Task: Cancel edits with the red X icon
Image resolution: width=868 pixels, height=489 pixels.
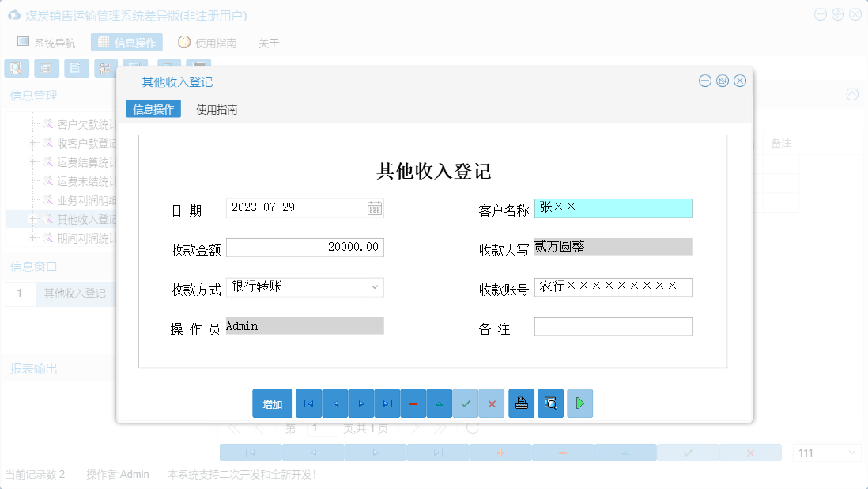Action: point(492,403)
